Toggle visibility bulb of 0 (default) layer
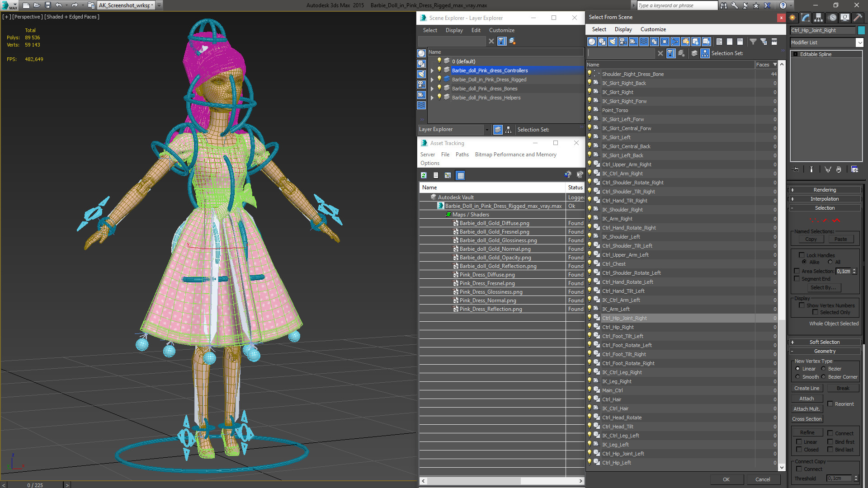The width and height of the screenshot is (868, 488). pos(439,61)
